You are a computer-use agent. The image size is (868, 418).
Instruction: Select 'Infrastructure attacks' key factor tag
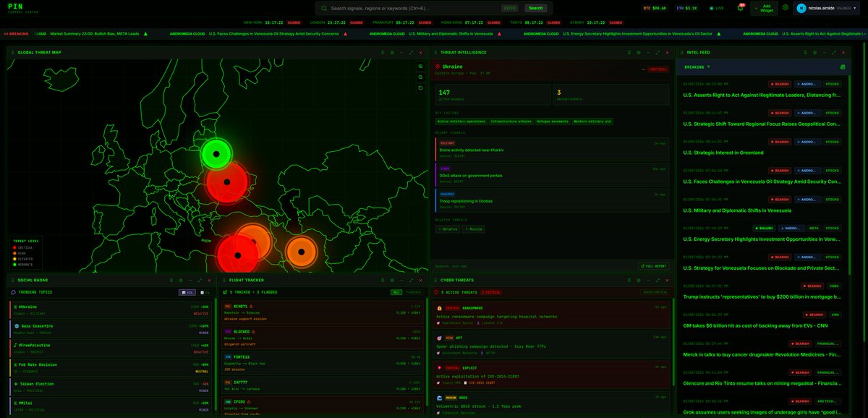[511, 121]
